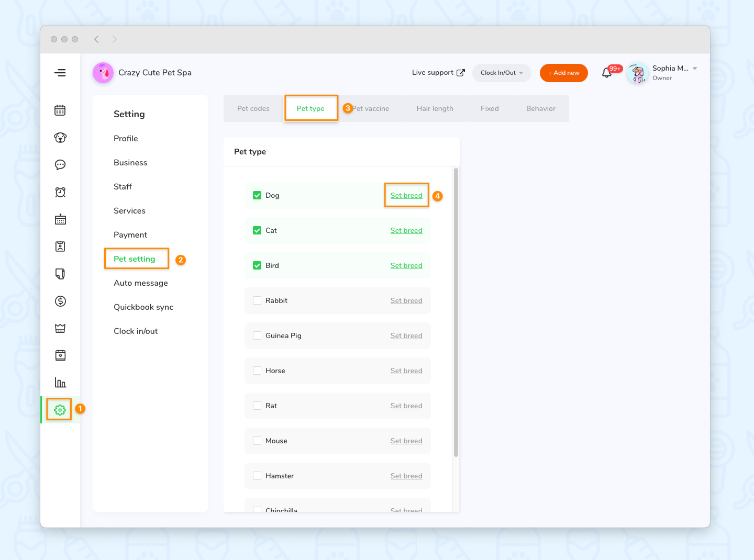
Task: Open the chat messages icon
Action: (60, 165)
